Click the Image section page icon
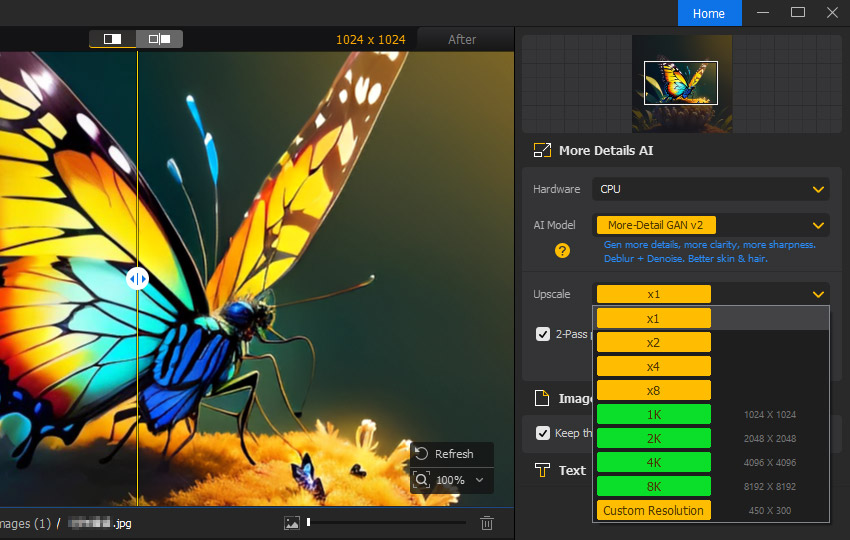Viewport: 850px width, 540px height. click(x=542, y=398)
